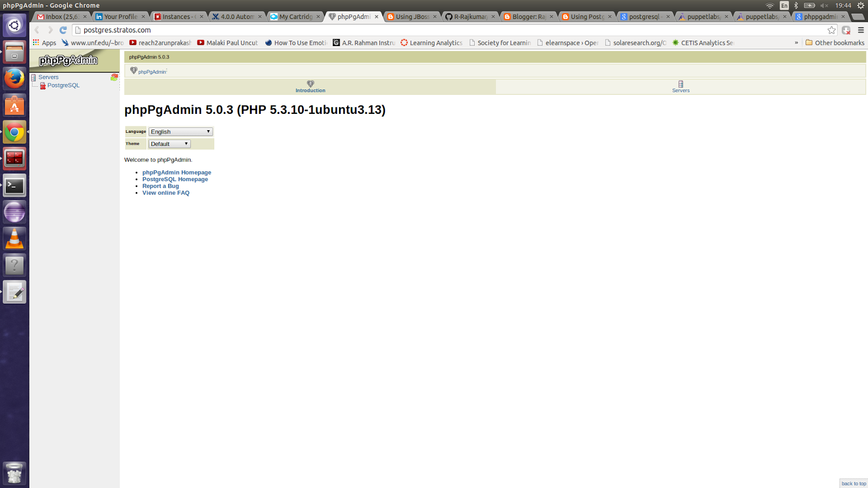Click the Chrome back button
This screenshot has width=868, height=488.
coord(37,30)
